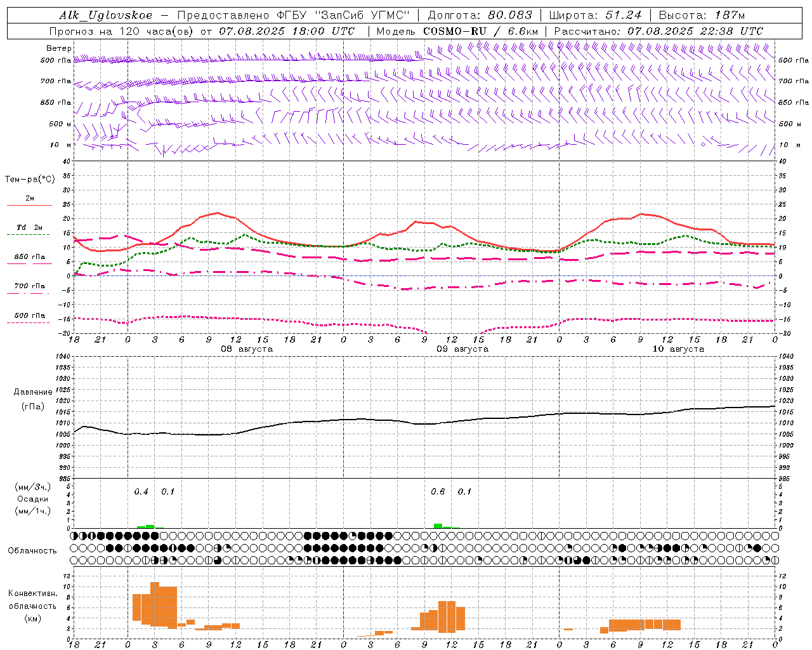Click "500 гПа" entry in temperature legend
Screen dimensions: 812x650
pos(30,315)
